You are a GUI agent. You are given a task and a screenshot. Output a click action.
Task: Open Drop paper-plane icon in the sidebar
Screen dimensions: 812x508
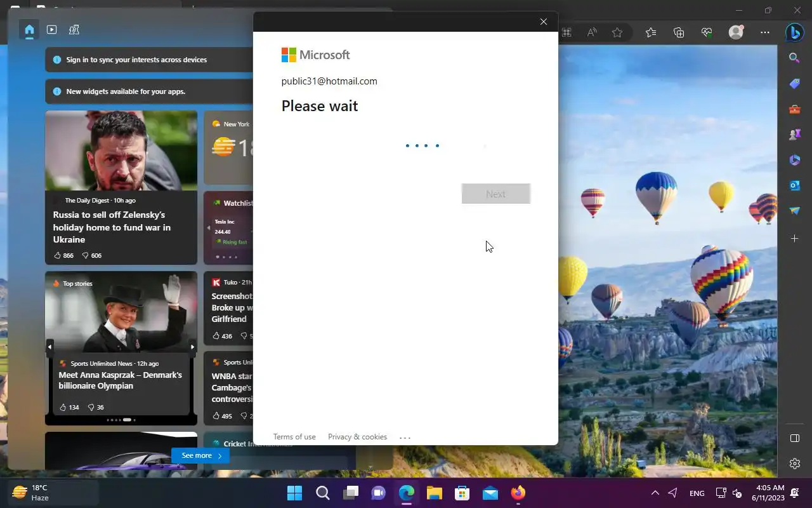pyautogui.click(x=794, y=211)
